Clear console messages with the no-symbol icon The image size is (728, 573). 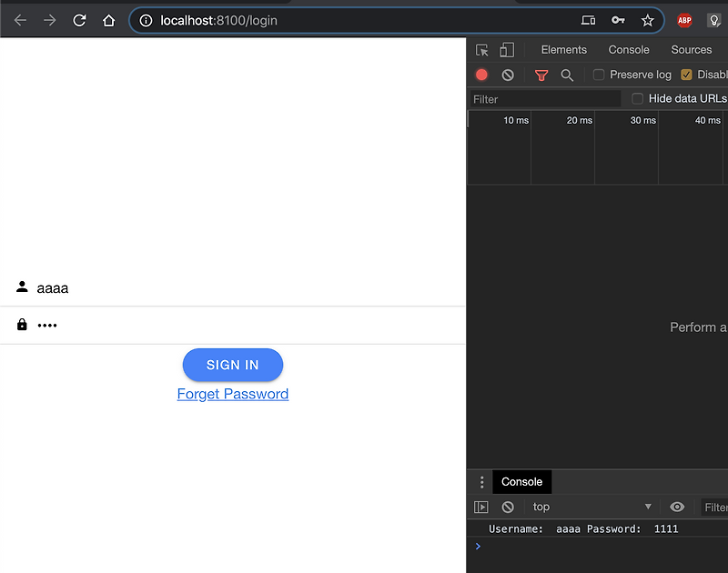click(507, 507)
